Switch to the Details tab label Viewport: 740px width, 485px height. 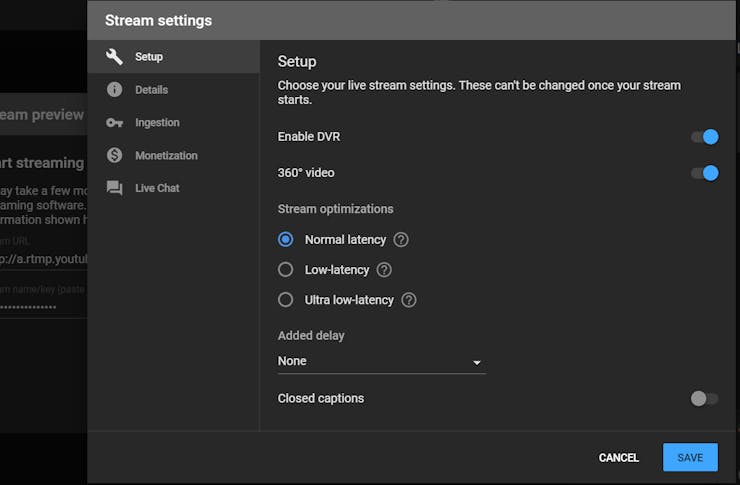[152, 90]
